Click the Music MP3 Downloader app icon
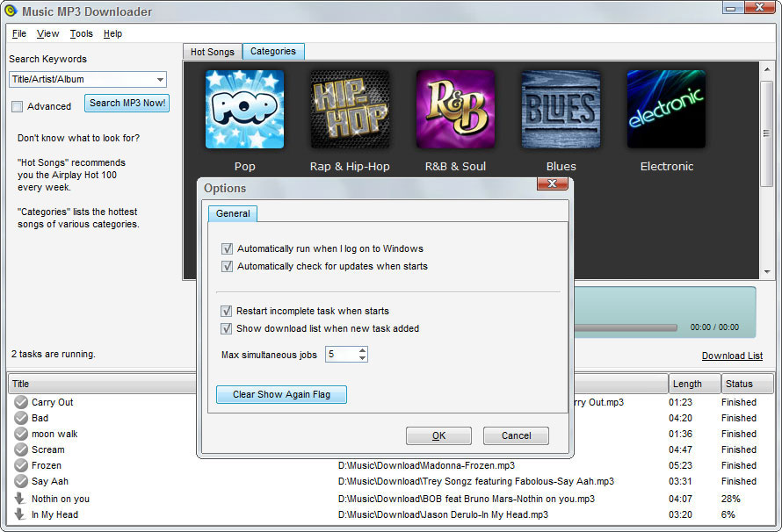Viewport: 782px width, 532px height. 10,11
